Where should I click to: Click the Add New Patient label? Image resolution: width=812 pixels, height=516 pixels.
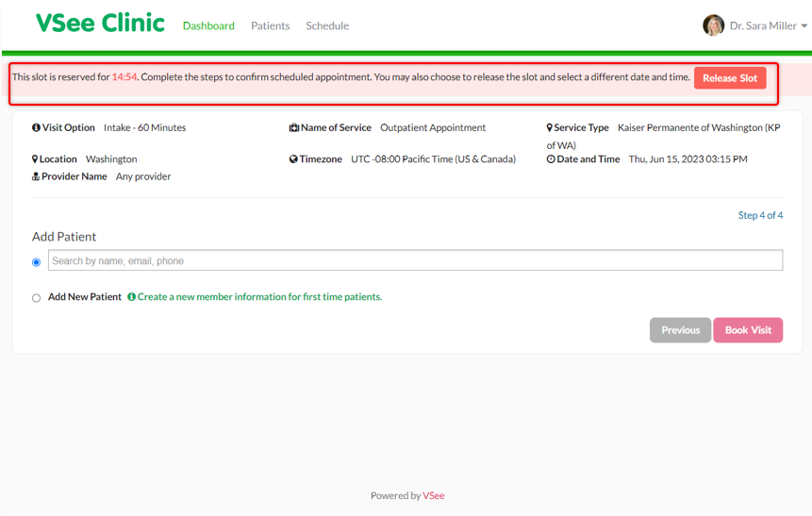tap(85, 297)
